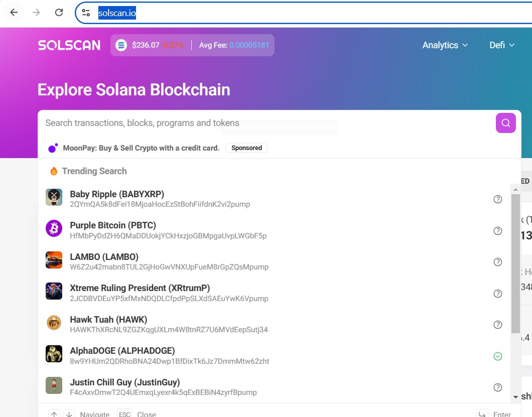Click the LAMBO address ending QsMpump
The image size is (532, 417).
coord(169,267)
